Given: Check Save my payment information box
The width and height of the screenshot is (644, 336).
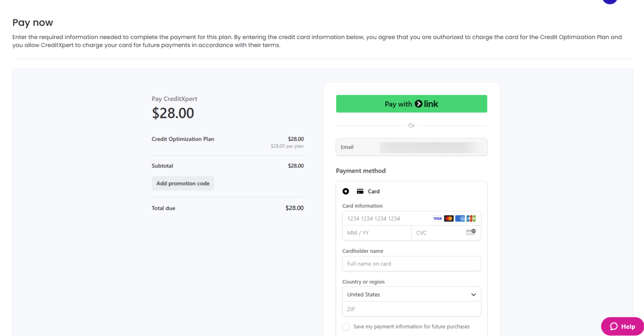Looking at the screenshot, I should pyautogui.click(x=346, y=327).
